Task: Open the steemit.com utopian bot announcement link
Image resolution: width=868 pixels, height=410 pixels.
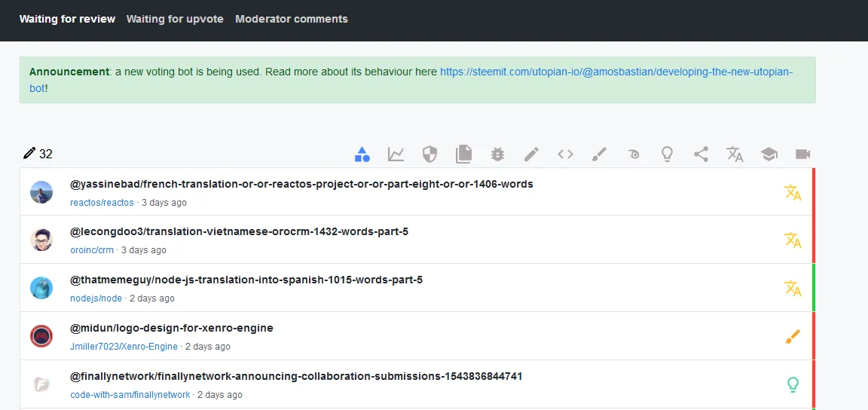Action: (x=616, y=72)
